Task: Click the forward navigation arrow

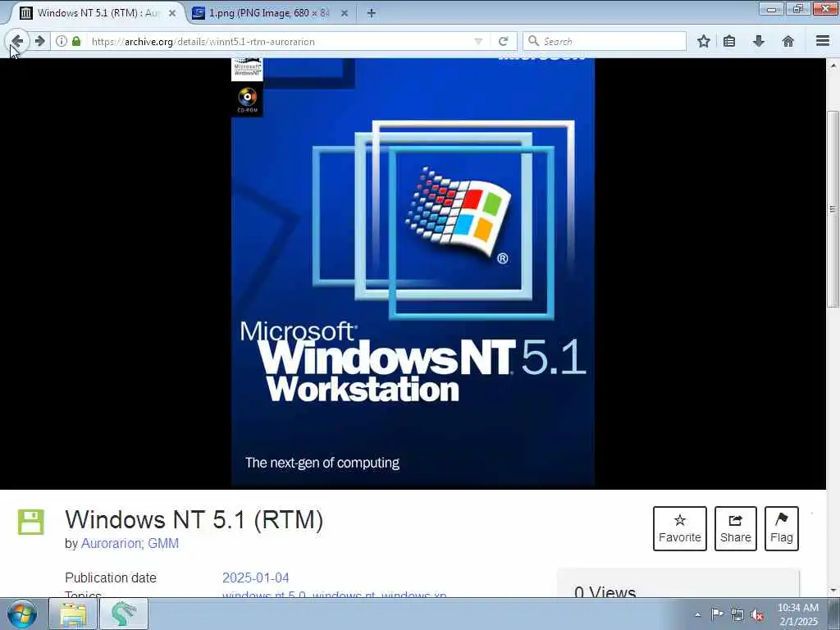Action: point(39,41)
